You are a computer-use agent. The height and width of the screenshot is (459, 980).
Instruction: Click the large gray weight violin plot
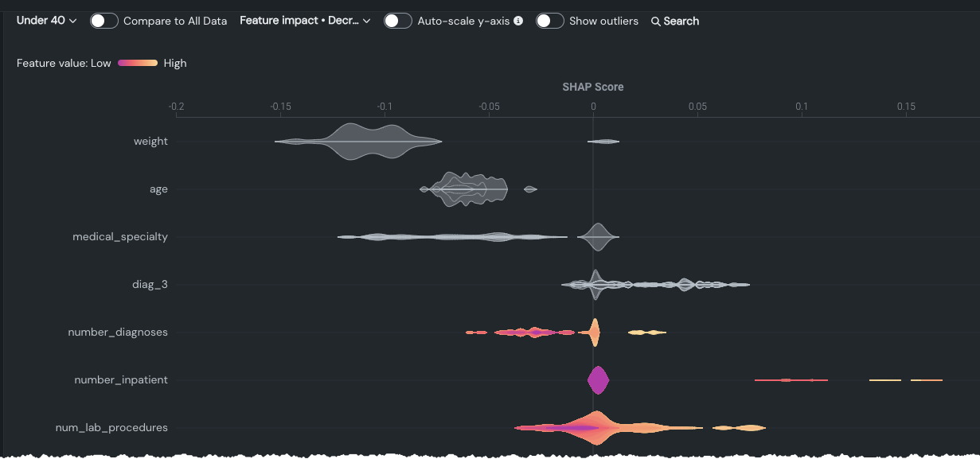(358, 142)
